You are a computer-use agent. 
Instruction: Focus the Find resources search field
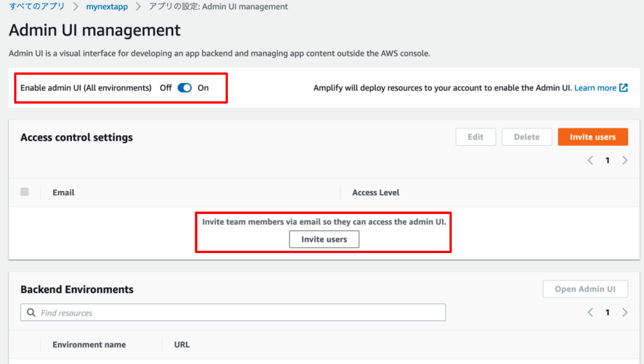(233, 312)
